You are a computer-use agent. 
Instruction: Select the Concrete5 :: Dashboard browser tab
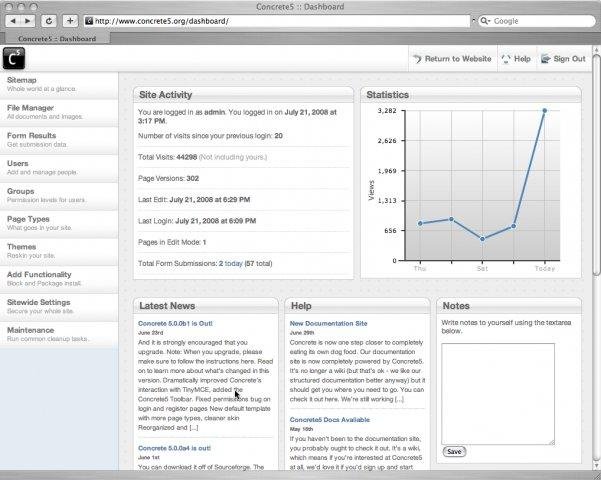57,39
